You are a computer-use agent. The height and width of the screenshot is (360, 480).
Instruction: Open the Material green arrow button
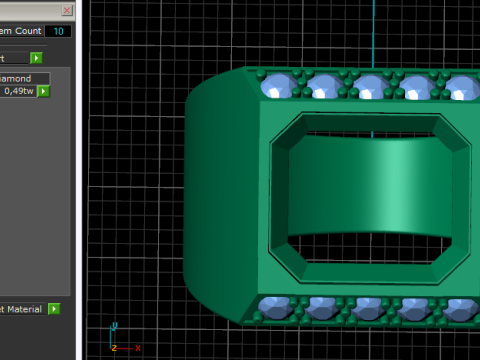(x=54, y=309)
